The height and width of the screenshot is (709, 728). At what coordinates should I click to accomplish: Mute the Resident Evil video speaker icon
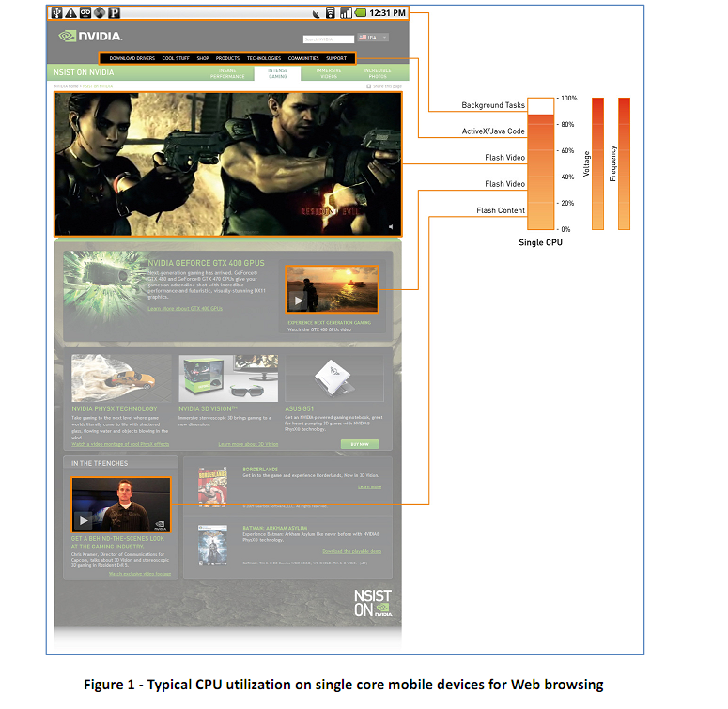pos(391,227)
